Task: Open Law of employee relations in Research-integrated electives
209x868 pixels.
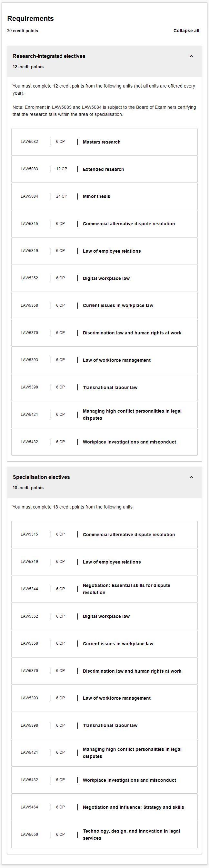Action: pos(104,251)
